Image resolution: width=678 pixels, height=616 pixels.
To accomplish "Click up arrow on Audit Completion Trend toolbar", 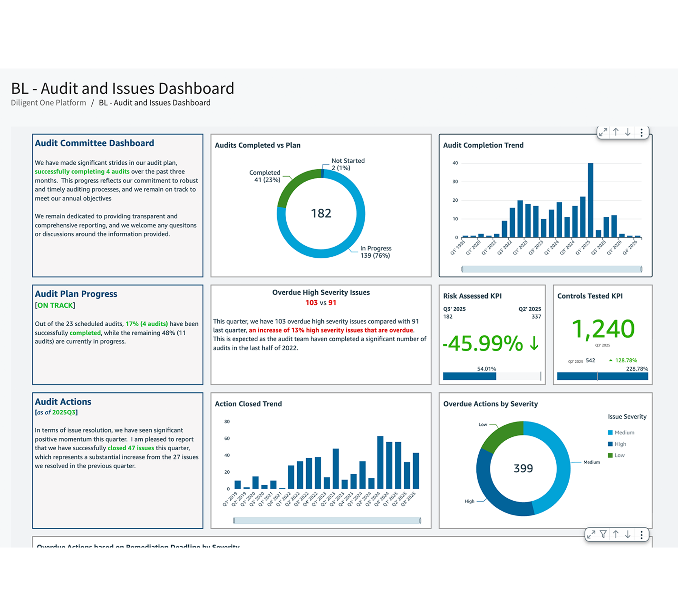I will [x=616, y=132].
